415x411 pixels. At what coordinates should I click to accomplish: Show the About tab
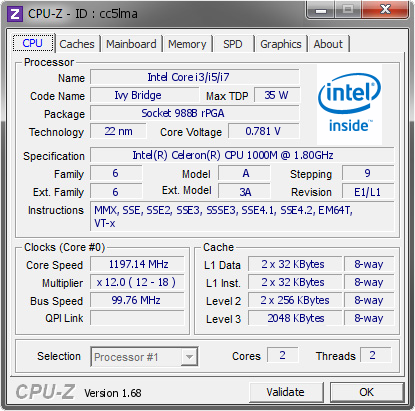click(328, 44)
